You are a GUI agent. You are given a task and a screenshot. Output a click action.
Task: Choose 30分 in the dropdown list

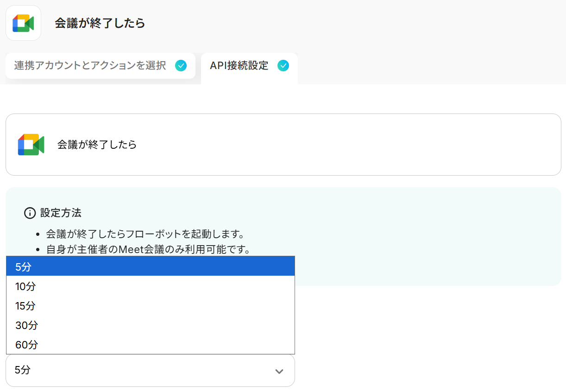click(150, 325)
